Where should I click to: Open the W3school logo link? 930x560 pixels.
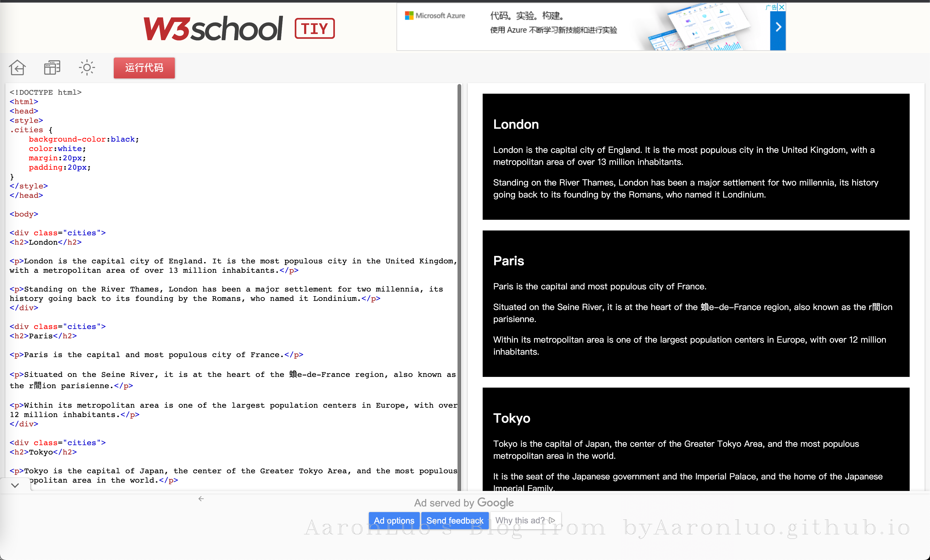(213, 28)
